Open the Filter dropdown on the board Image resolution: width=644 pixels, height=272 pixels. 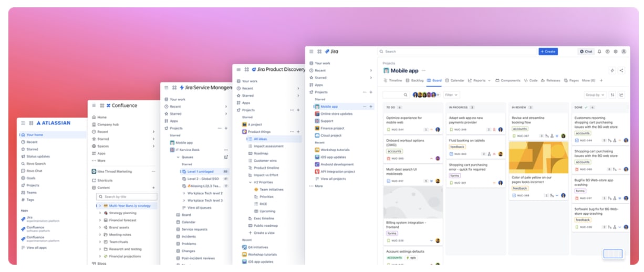[451, 95]
